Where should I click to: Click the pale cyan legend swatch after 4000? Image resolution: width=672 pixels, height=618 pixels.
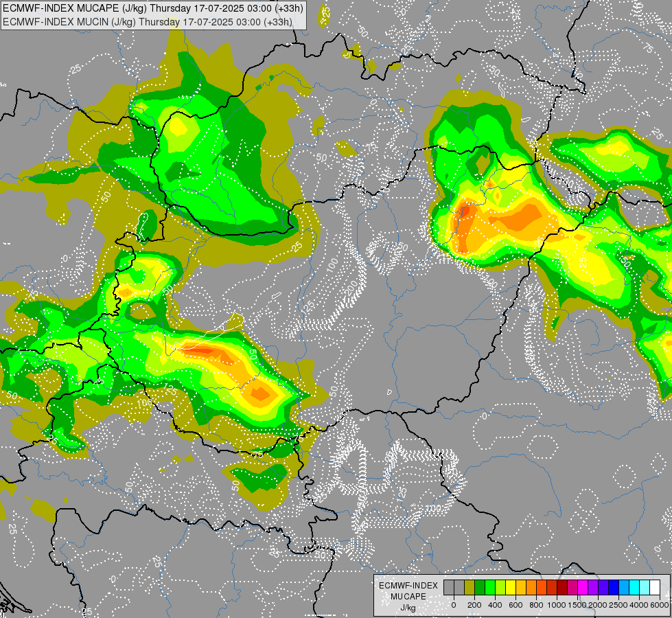point(644,587)
